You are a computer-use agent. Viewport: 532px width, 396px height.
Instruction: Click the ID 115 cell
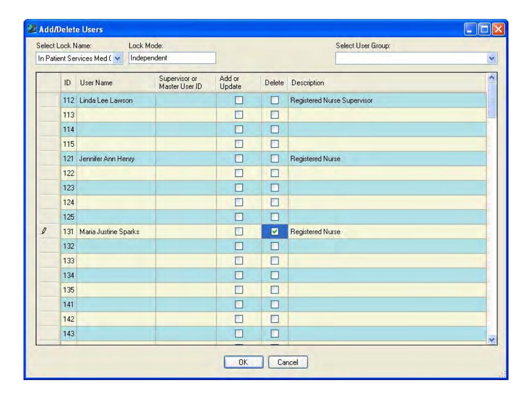click(68, 144)
